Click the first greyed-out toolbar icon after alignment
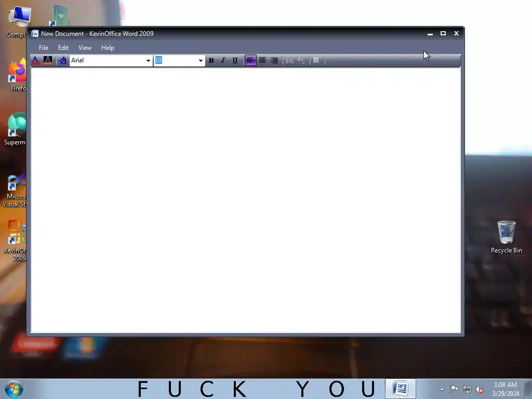 (x=289, y=60)
